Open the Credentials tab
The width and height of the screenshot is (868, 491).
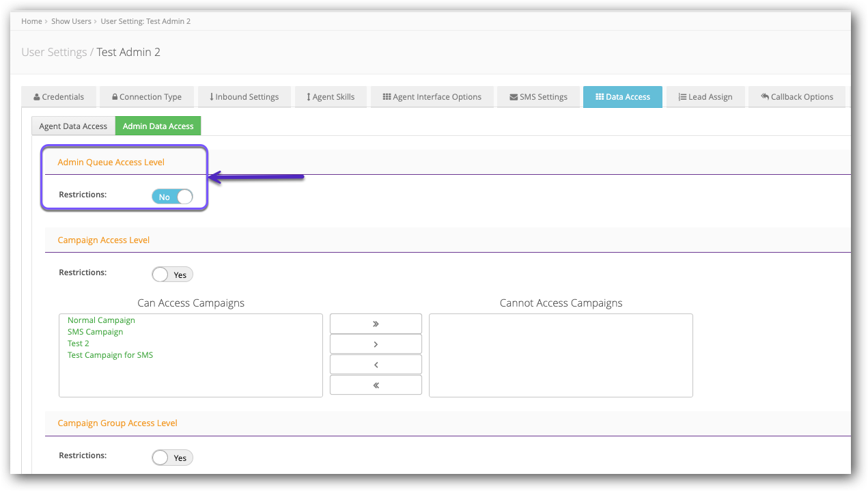[x=59, y=97]
